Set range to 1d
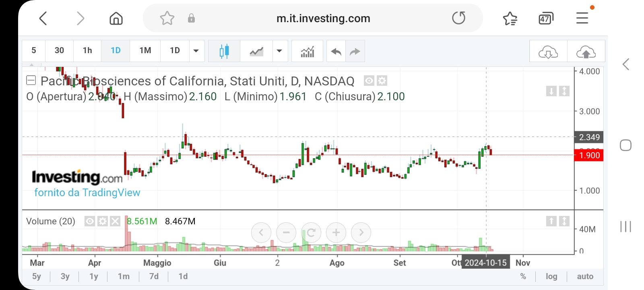 coord(183,276)
